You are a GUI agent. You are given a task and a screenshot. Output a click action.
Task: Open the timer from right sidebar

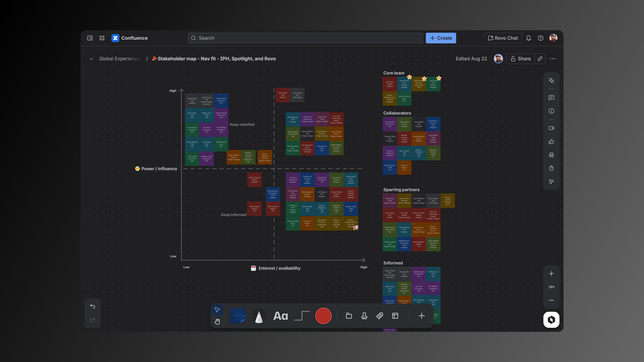[x=551, y=168]
